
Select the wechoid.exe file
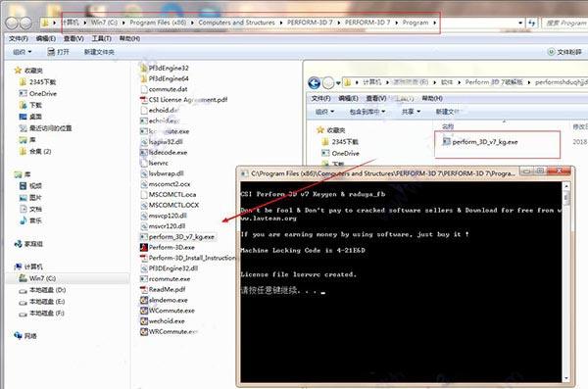point(163,321)
